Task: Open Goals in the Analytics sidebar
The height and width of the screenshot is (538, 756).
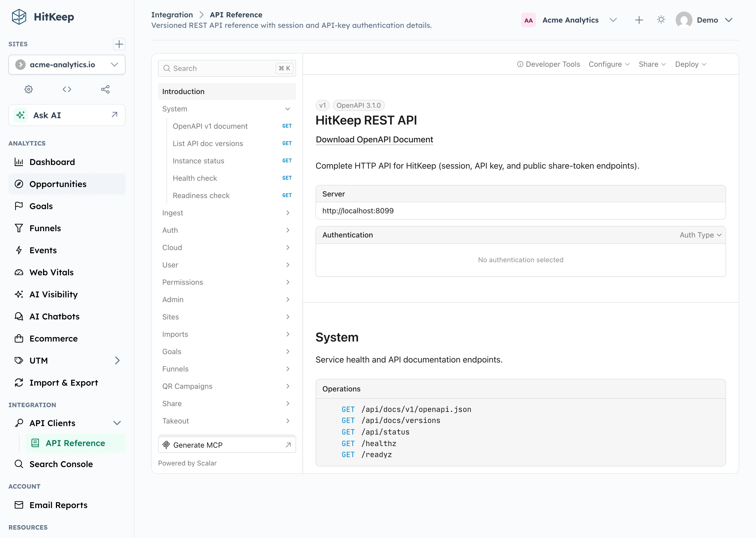Action: 67,206
